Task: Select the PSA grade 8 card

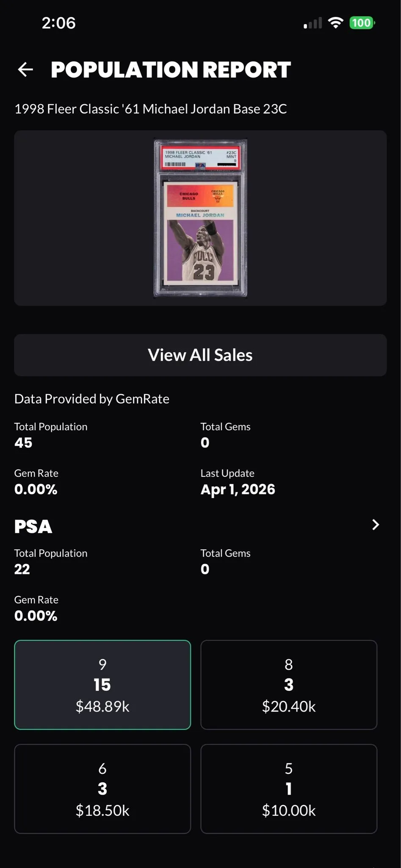Action: coord(289,685)
